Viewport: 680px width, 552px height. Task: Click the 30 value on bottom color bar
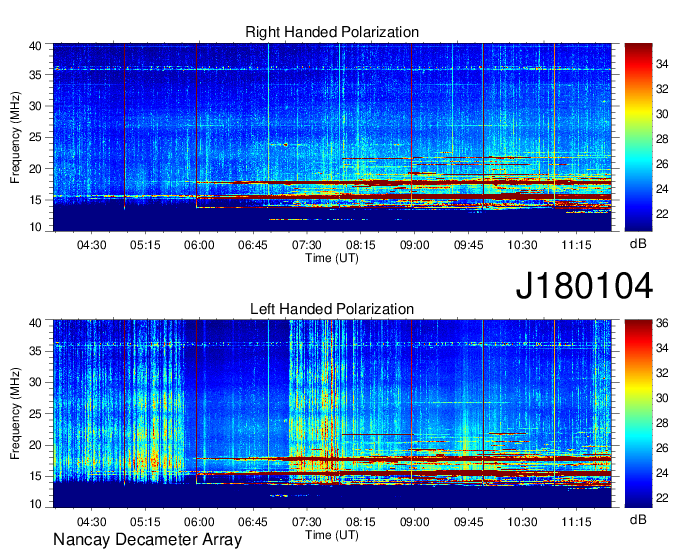click(x=662, y=398)
